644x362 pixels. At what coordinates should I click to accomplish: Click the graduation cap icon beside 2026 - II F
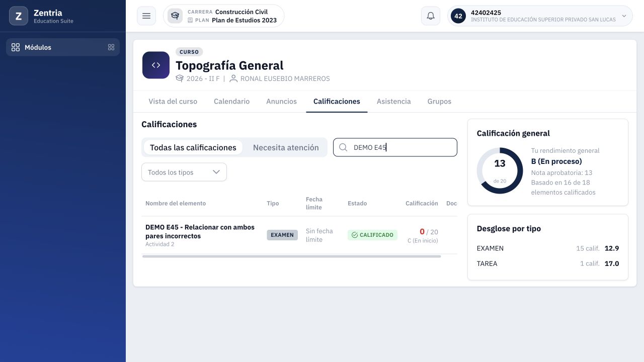click(180, 78)
